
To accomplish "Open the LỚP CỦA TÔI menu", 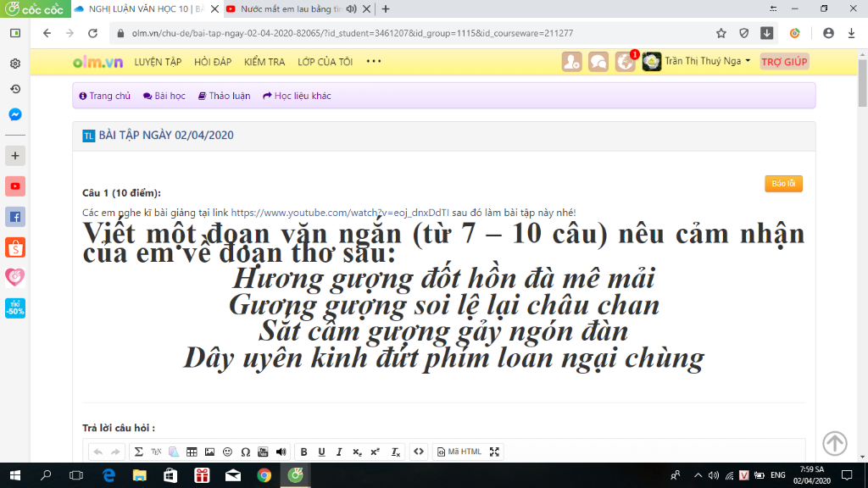I will 325,62.
